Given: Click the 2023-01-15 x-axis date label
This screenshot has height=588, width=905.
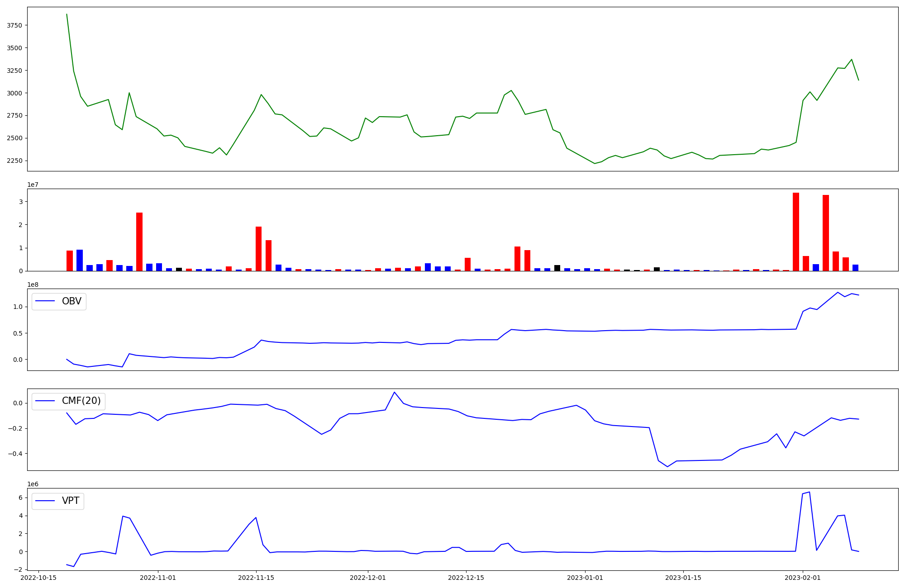Looking at the screenshot, I should 683,578.
